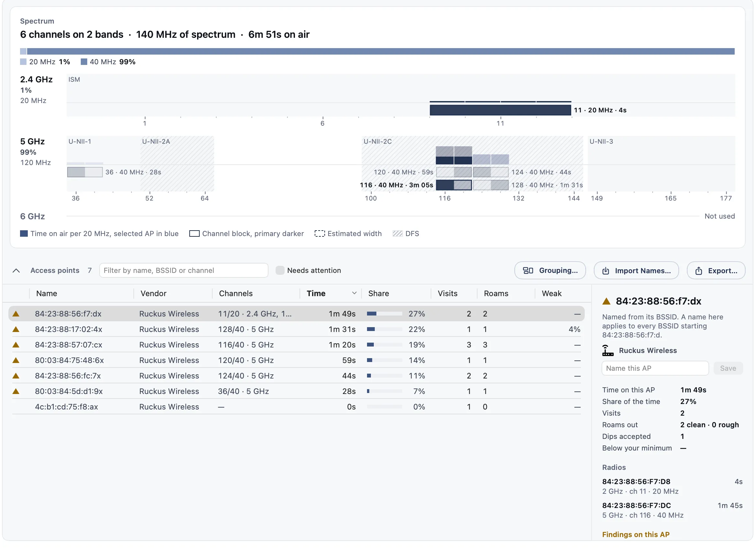Click warning triangle on 80:03:84:5d:d1:9x row

click(x=16, y=391)
